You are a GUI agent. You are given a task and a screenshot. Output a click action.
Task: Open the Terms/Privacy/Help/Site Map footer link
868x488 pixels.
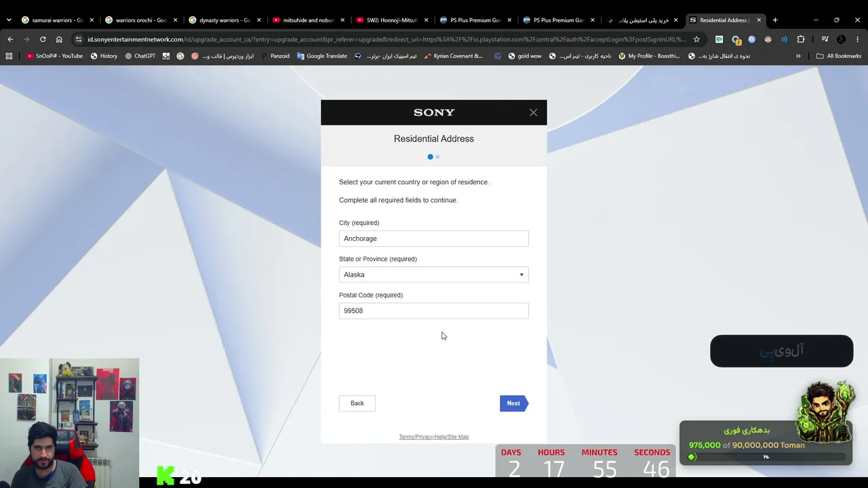coord(434,437)
